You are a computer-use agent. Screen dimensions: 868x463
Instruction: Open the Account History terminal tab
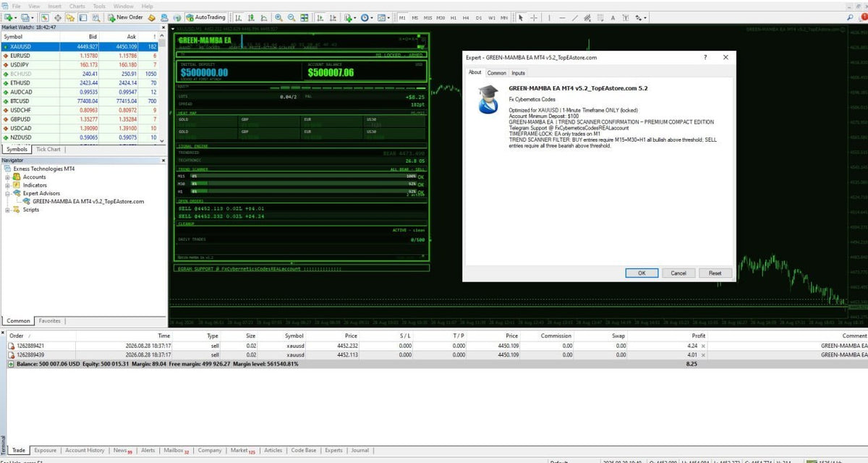tap(85, 450)
